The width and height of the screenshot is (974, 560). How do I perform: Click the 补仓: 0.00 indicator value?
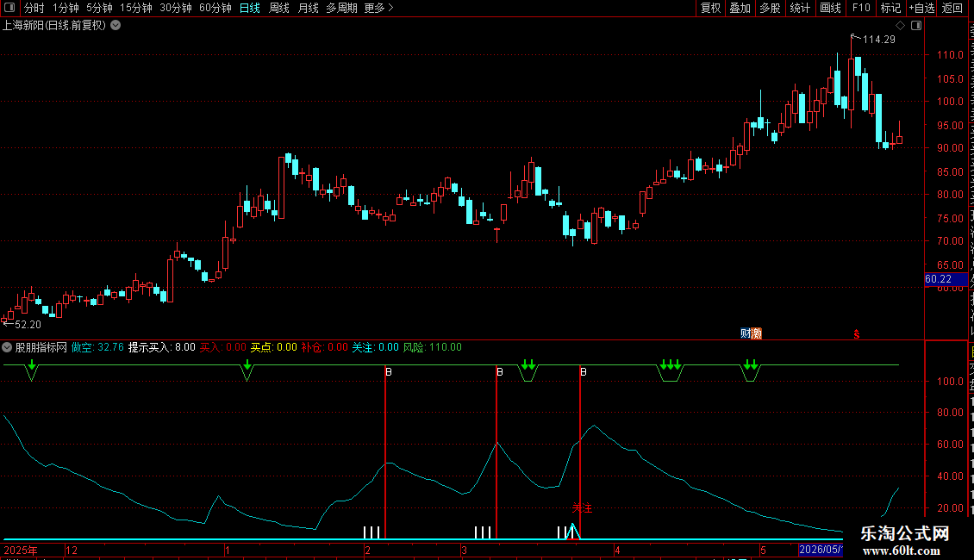324,347
